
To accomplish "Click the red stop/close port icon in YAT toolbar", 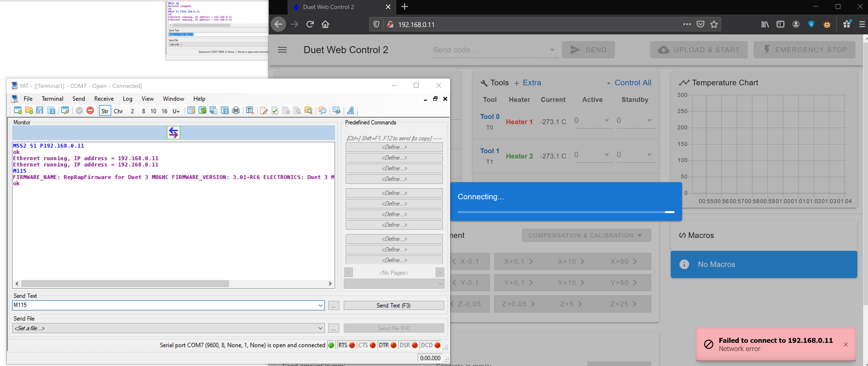I will (x=90, y=110).
